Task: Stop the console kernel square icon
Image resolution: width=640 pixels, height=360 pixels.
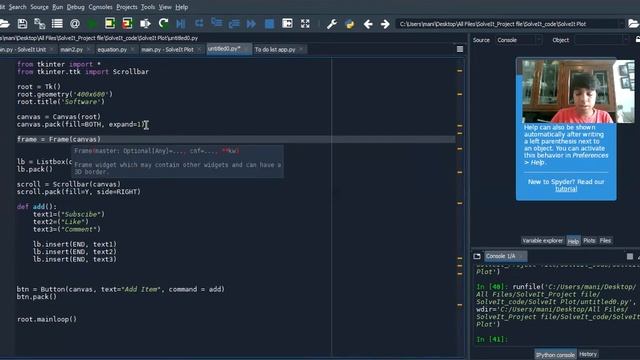Action: pos(630,256)
